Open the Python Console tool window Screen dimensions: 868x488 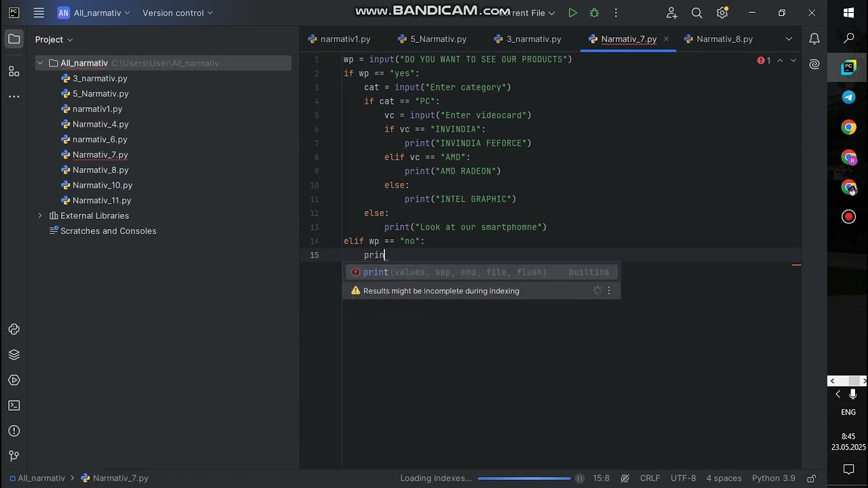(14, 329)
